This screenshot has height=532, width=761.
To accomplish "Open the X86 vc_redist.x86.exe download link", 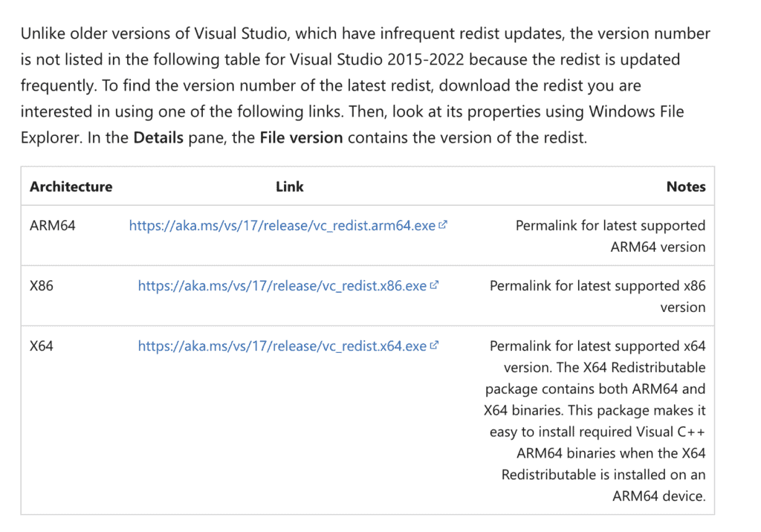I will point(282,286).
